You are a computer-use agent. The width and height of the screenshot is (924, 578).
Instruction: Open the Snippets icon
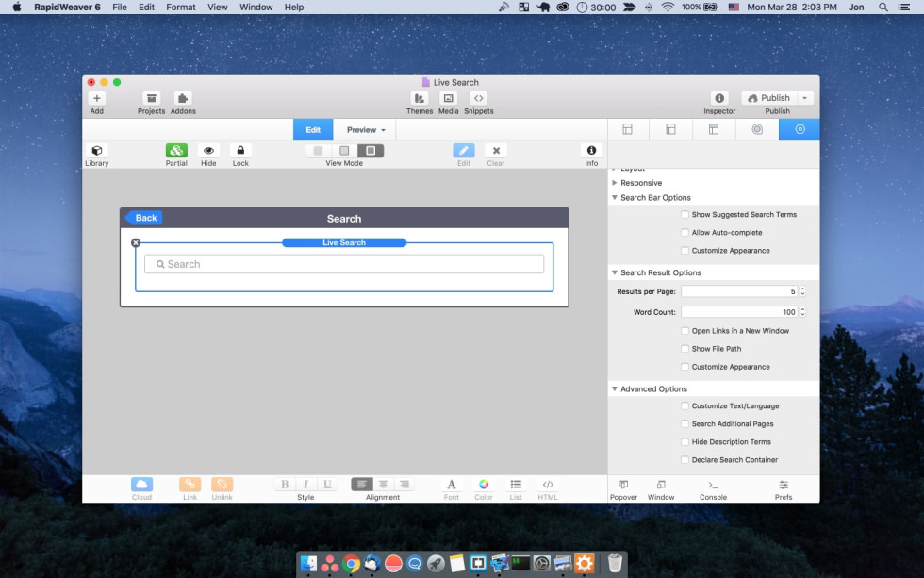pos(479,98)
